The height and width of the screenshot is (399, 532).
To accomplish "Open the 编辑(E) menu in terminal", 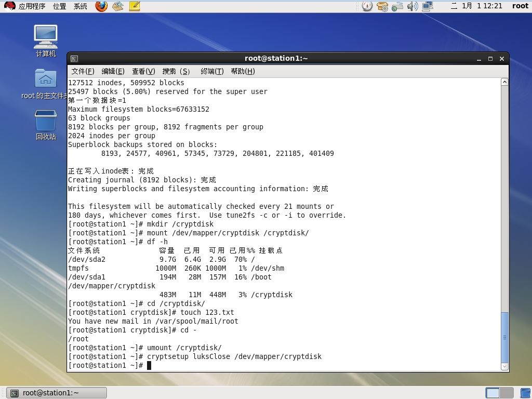I will pos(113,71).
